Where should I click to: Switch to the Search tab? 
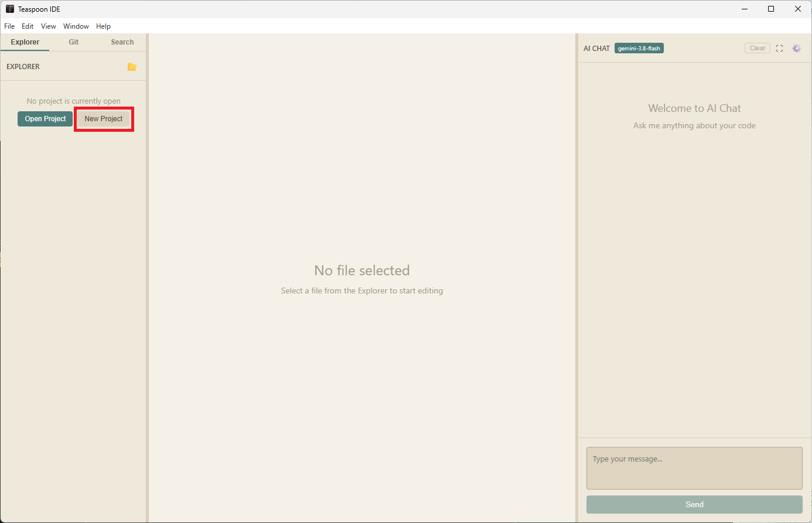tap(122, 42)
